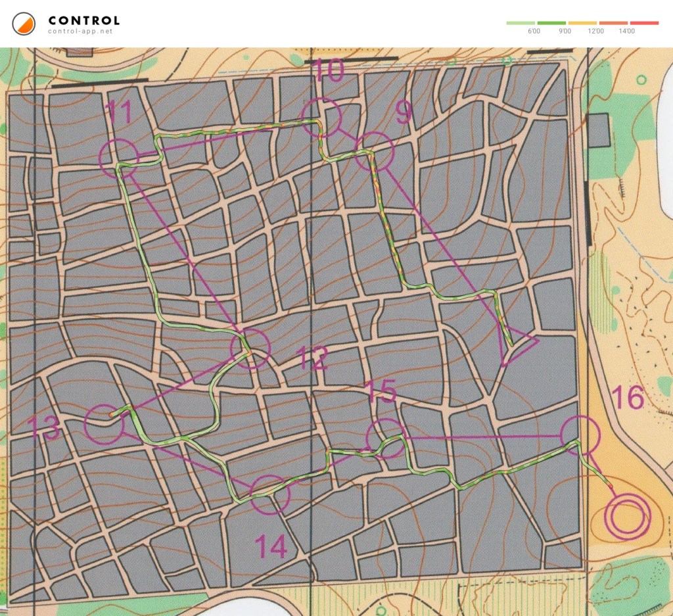Screen dimensions: 673x616
Task: Select the light green pace legend swatch
Action: click(x=521, y=23)
